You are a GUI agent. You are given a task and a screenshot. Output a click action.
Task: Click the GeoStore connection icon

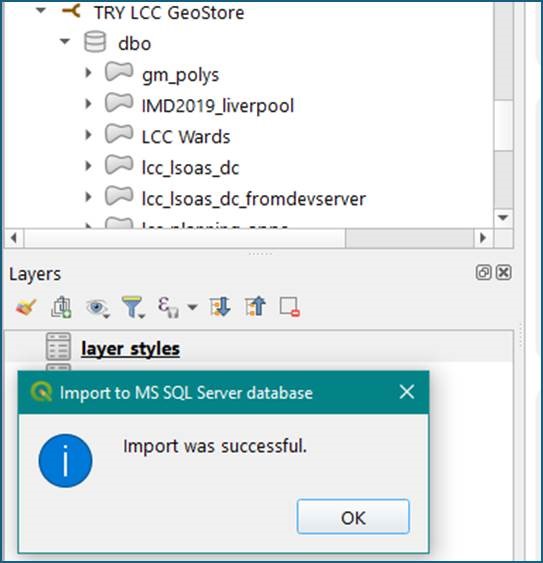(x=71, y=11)
